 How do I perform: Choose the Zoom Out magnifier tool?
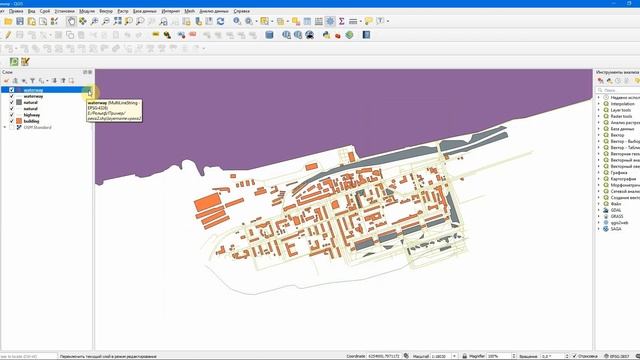[x=106, y=21]
